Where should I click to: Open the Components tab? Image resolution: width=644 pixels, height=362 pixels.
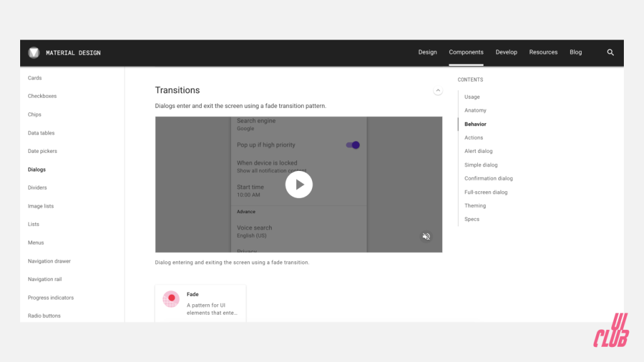466,53
